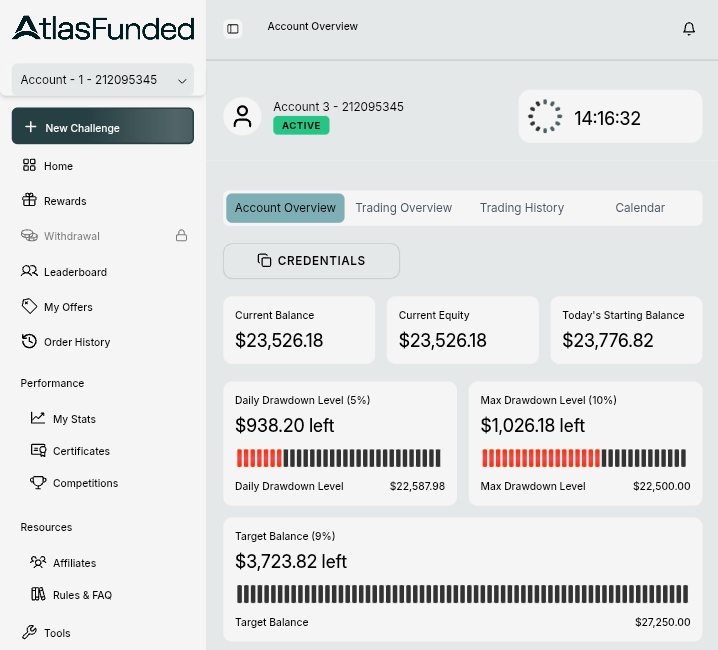Click the Account 3 - 212095345 title
The image size is (718, 650).
(338, 107)
